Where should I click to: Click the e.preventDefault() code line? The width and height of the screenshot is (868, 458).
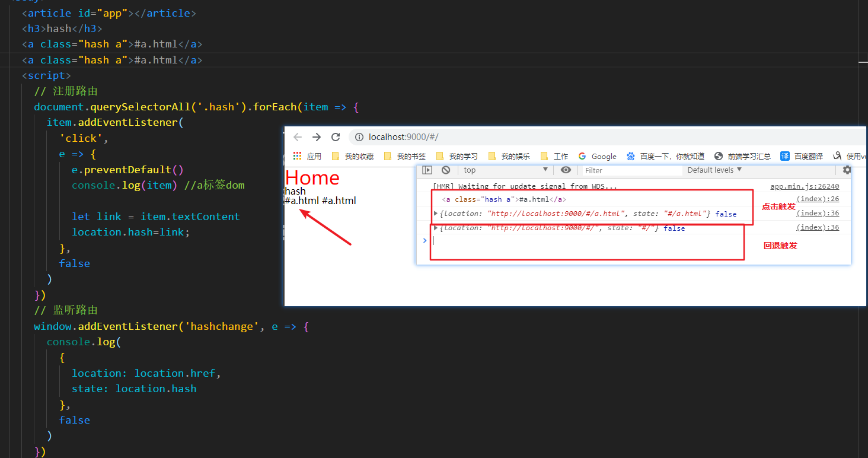pyautogui.click(x=128, y=170)
